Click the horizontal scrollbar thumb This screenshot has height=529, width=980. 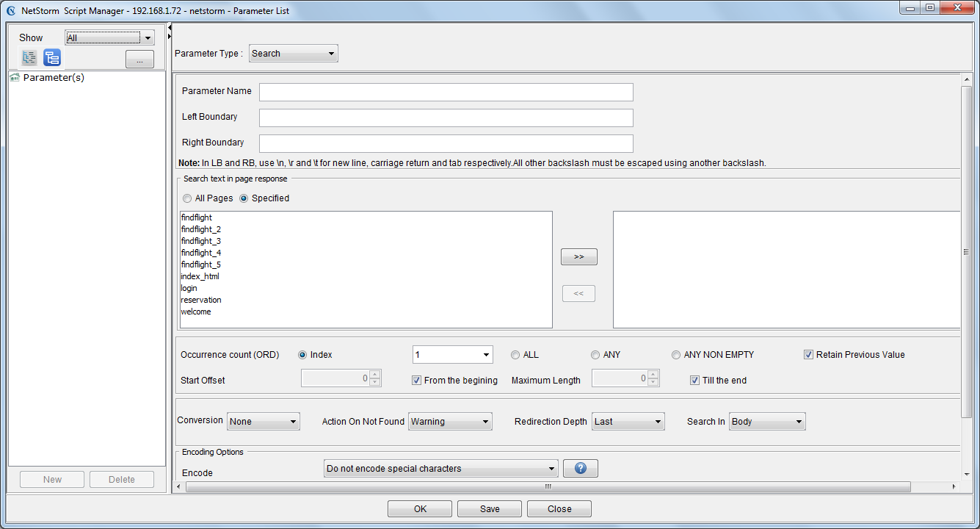[548, 486]
